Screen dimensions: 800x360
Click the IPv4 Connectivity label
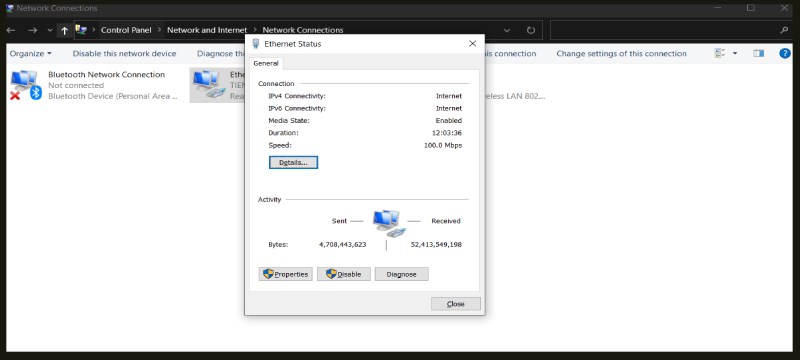pyautogui.click(x=297, y=96)
